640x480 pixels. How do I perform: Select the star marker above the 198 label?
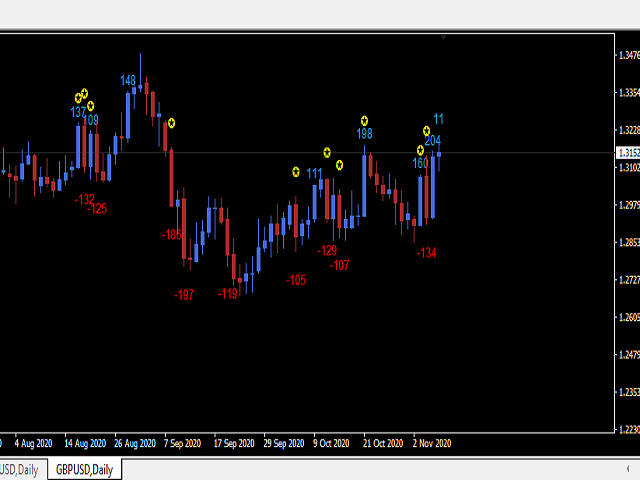point(364,121)
